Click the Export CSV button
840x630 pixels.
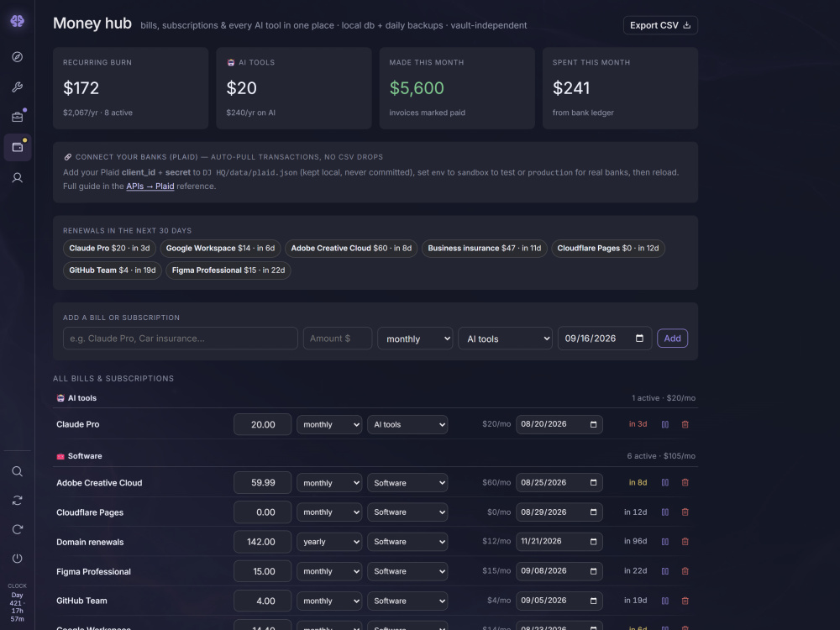point(660,25)
